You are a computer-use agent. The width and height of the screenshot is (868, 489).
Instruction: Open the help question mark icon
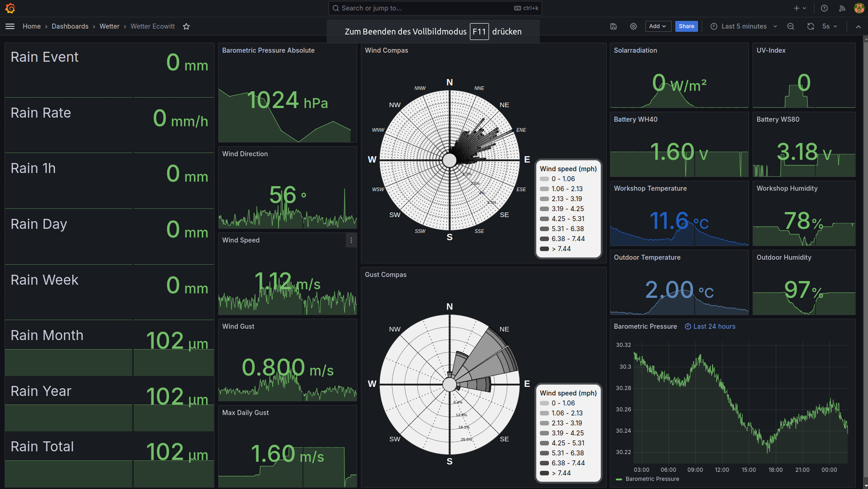pyautogui.click(x=824, y=8)
